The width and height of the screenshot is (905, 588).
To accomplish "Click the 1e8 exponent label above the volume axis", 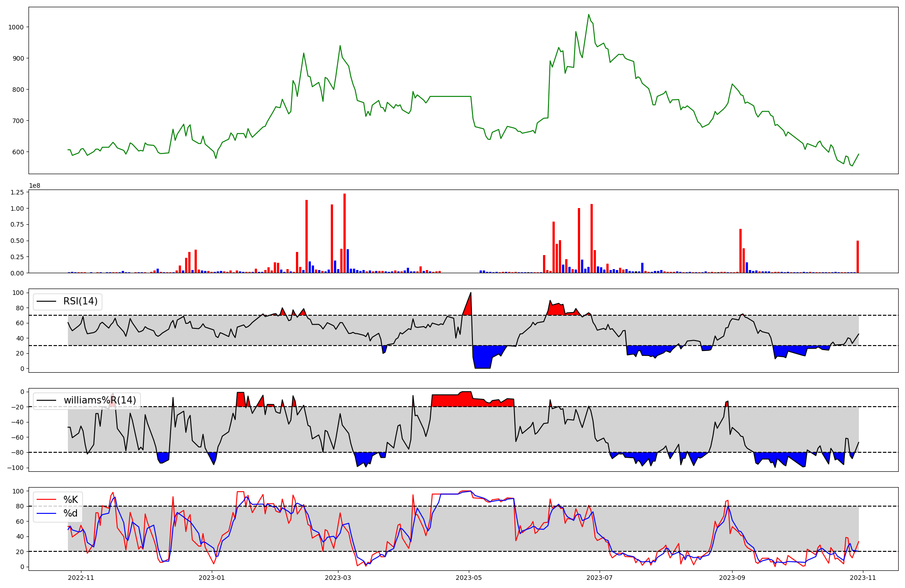I will (34, 185).
